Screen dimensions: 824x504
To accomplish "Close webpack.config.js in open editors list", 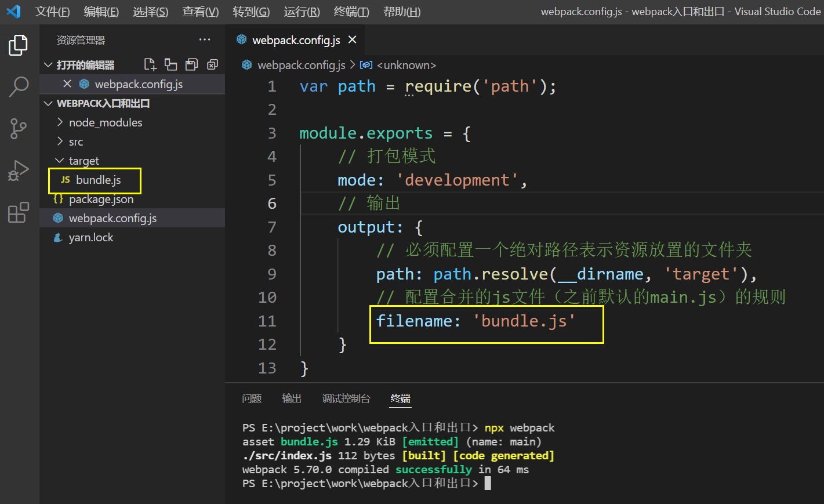I will point(67,84).
